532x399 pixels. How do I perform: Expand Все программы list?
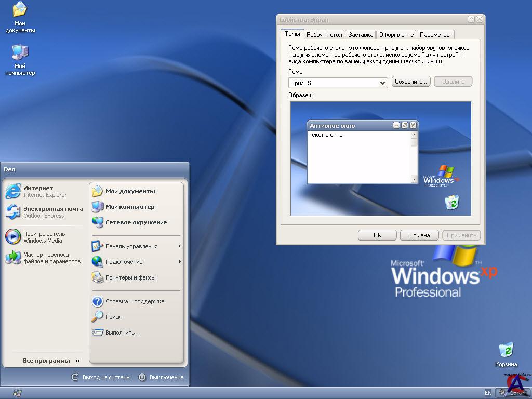[x=51, y=361]
